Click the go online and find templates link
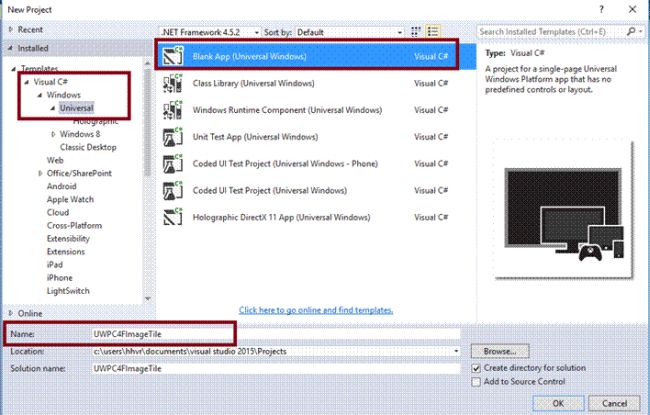 point(316,310)
